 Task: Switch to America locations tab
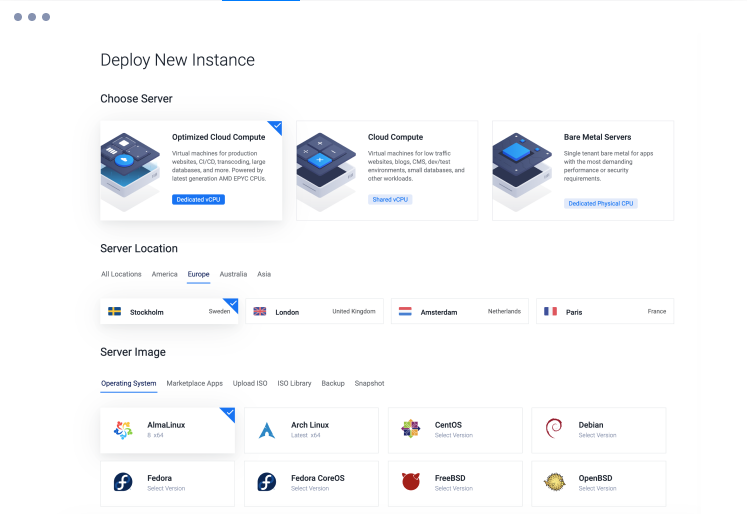coord(164,274)
